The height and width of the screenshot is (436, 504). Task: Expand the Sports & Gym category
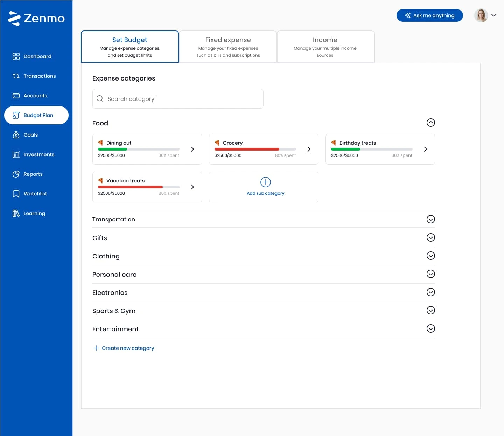431,310
